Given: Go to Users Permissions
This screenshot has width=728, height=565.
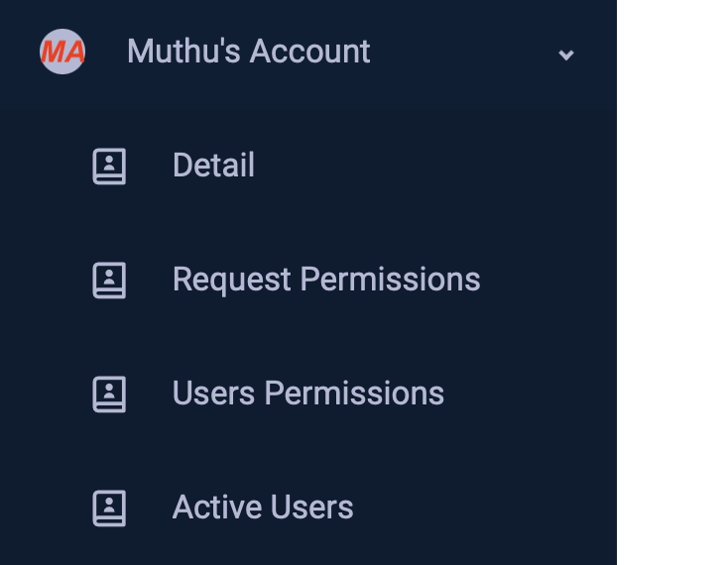Looking at the screenshot, I should pos(307,394).
